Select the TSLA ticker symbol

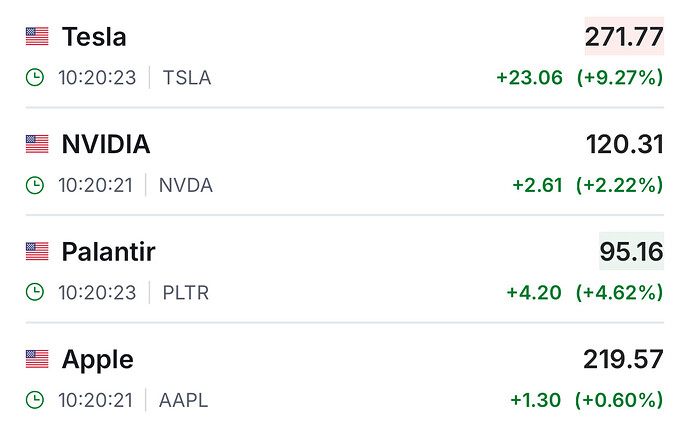pos(187,77)
